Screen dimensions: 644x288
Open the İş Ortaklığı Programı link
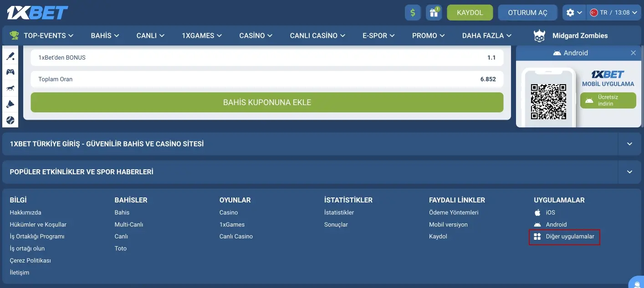point(37,237)
